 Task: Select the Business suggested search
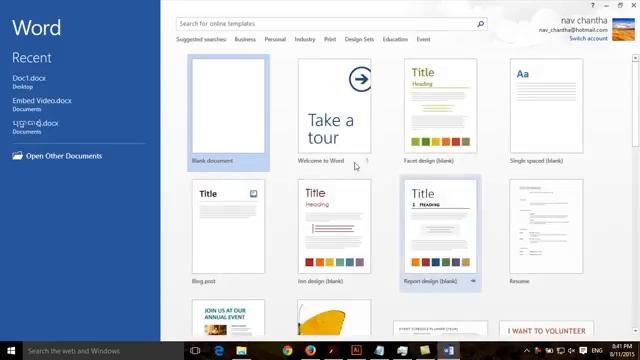point(245,39)
